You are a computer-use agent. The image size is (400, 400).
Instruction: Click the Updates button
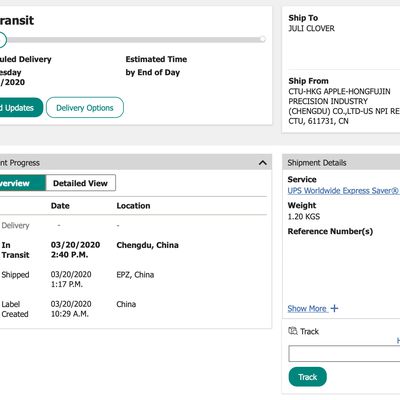[21, 108]
